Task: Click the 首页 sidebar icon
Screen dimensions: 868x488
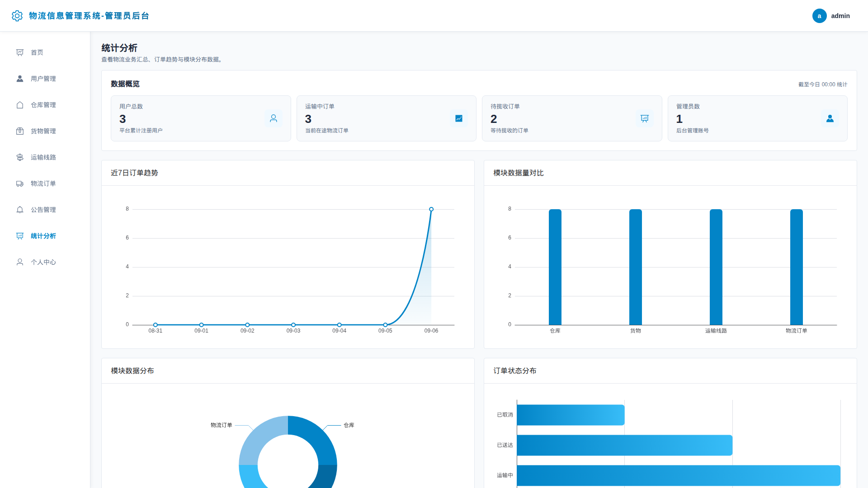Action: (20, 52)
